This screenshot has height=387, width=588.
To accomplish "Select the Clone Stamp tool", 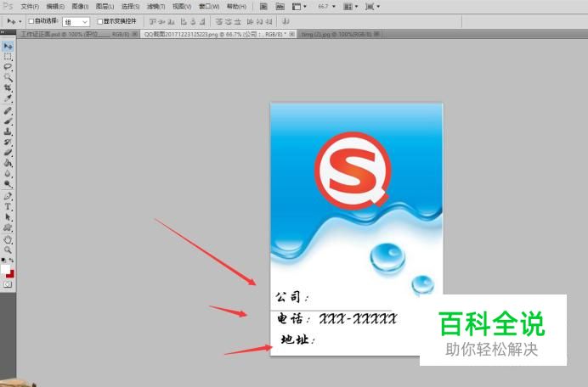I will 8,132.
